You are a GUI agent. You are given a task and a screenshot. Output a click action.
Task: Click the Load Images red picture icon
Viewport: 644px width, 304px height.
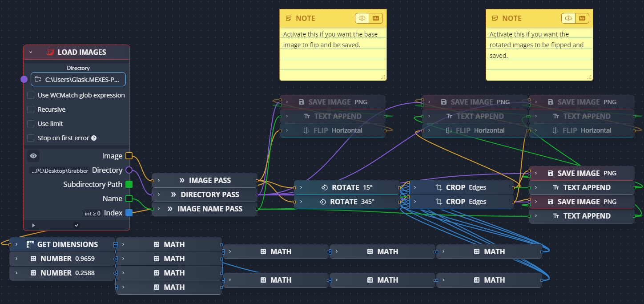(x=50, y=52)
